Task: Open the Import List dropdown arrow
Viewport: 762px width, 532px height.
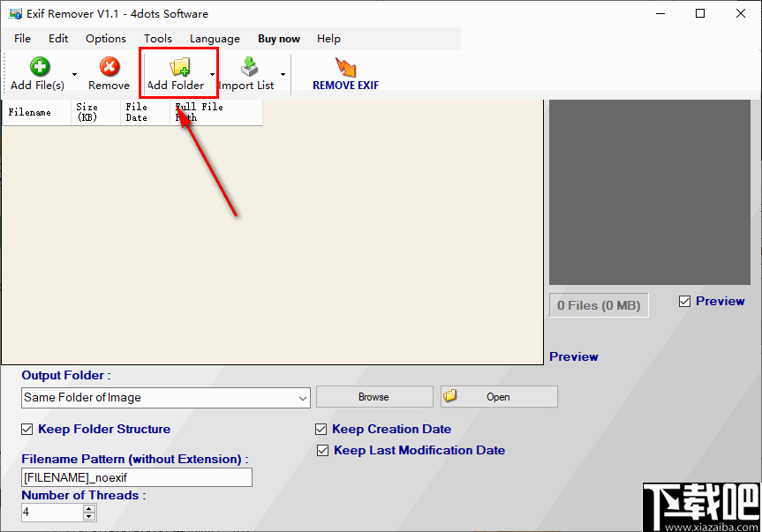Action: pyautogui.click(x=284, y=73)
